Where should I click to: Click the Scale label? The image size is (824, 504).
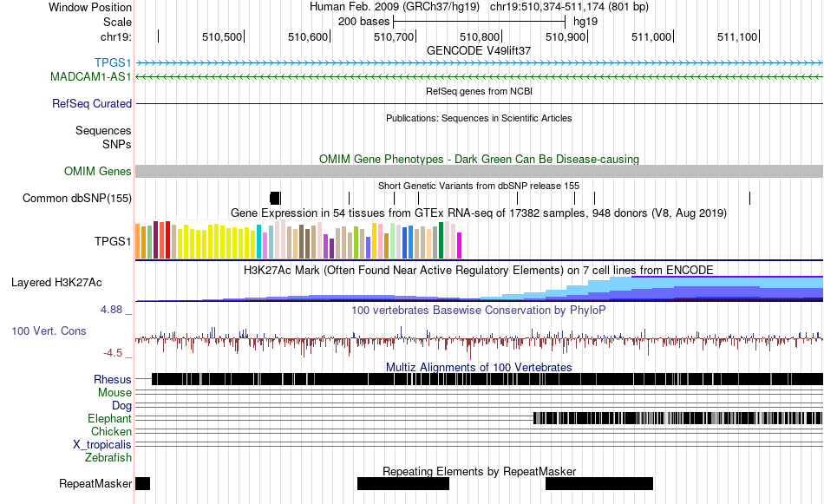(x=117, y=22)
